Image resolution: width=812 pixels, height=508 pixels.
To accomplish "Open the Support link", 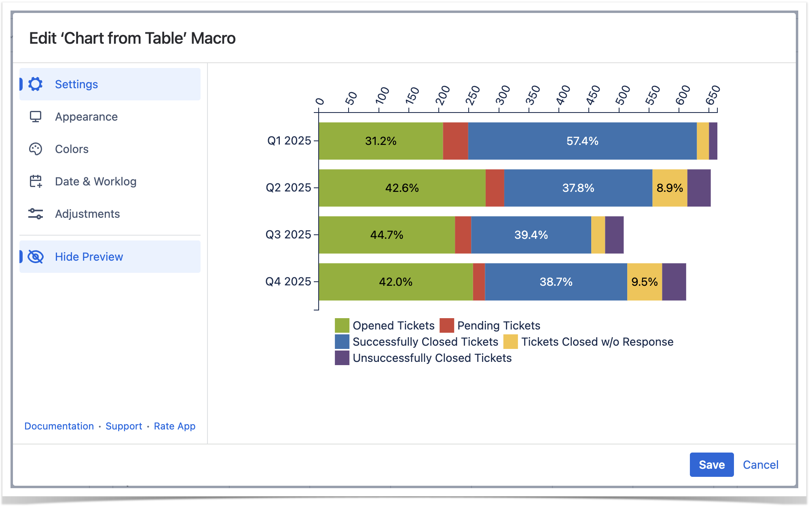I will [124, 426].
